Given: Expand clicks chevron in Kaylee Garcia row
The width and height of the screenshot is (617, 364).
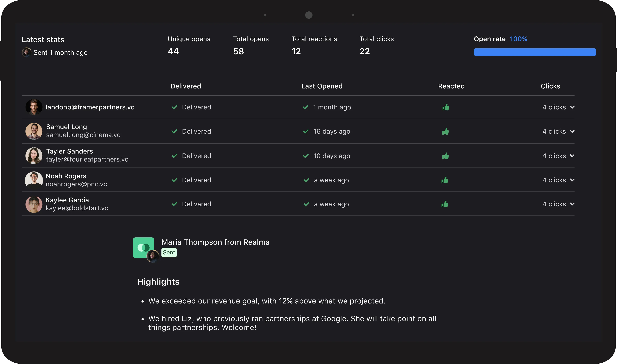Looking at the screenshot, I should pyautogui.click(x=572, y=204).
